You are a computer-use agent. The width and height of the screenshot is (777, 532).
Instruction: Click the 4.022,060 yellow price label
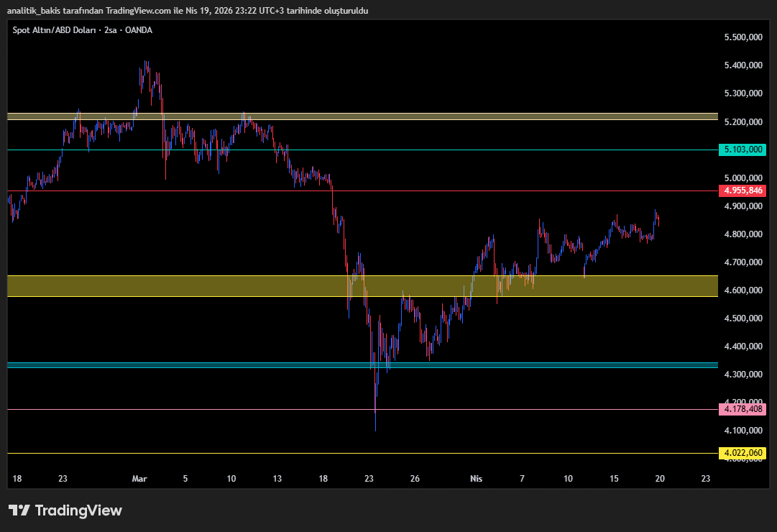click(742, 453)
